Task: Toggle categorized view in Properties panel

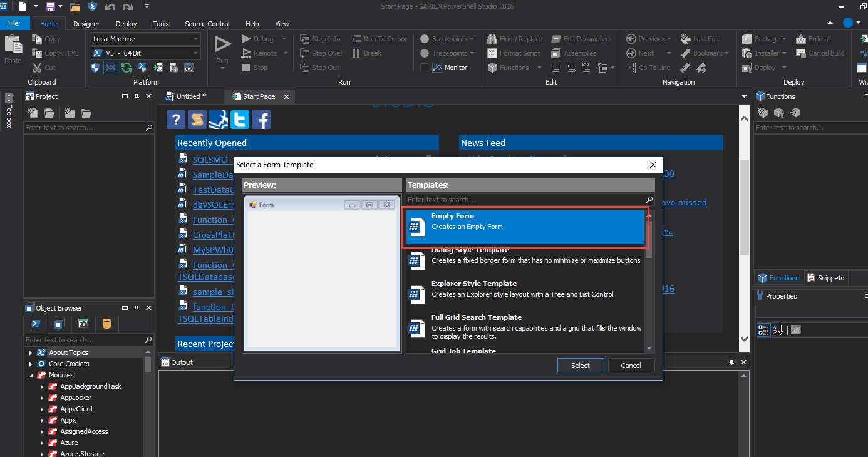Action: [763, 330]
